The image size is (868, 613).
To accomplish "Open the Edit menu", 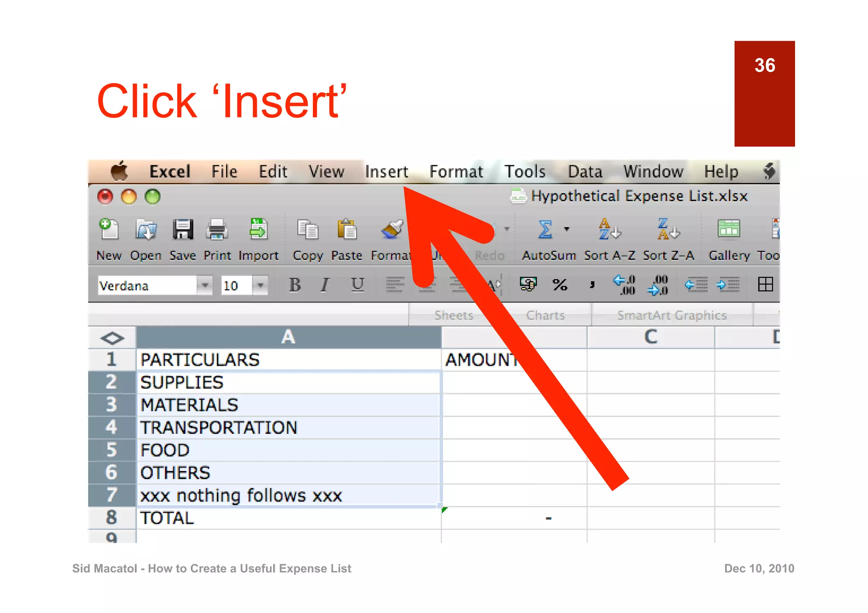I will coord(273,172).
